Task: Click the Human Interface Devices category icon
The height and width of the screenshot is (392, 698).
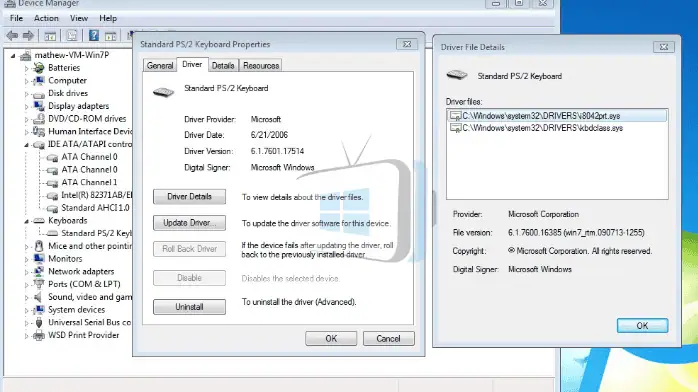Action: point(39,131)
